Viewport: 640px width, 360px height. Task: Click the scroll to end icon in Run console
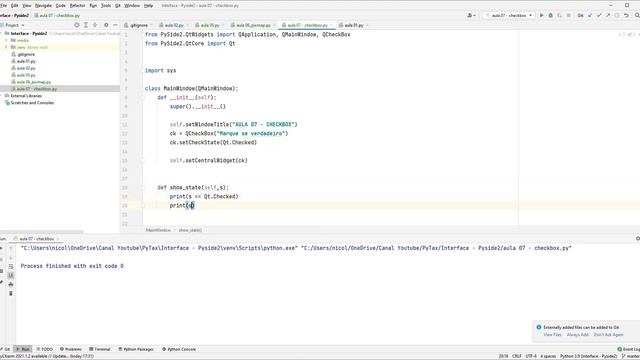pos(11,276)
